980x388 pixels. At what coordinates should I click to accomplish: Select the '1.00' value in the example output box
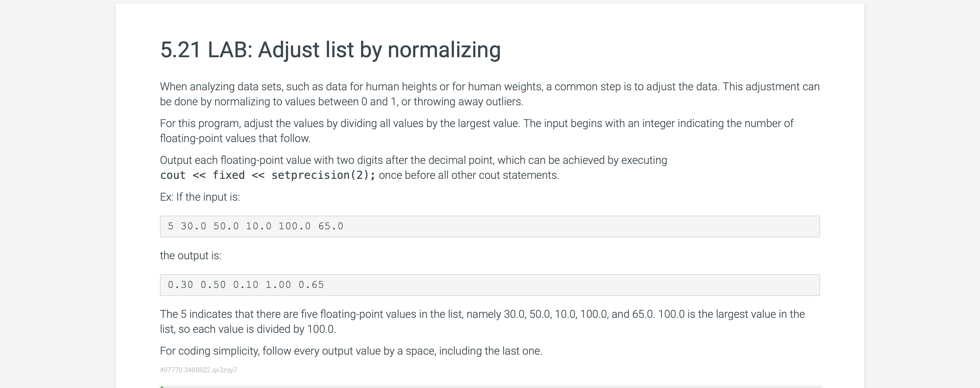(278, 285)
